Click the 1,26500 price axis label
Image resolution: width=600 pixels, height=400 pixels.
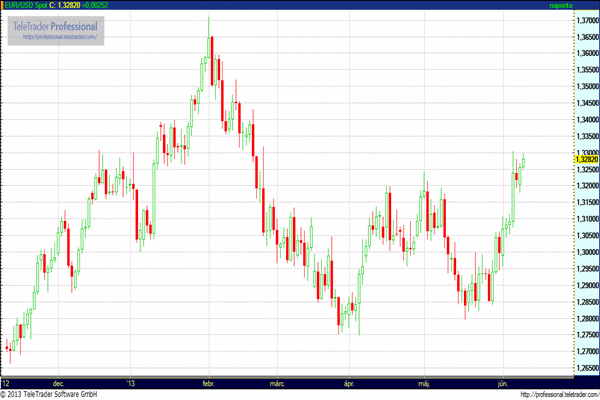tap(586, 367)
